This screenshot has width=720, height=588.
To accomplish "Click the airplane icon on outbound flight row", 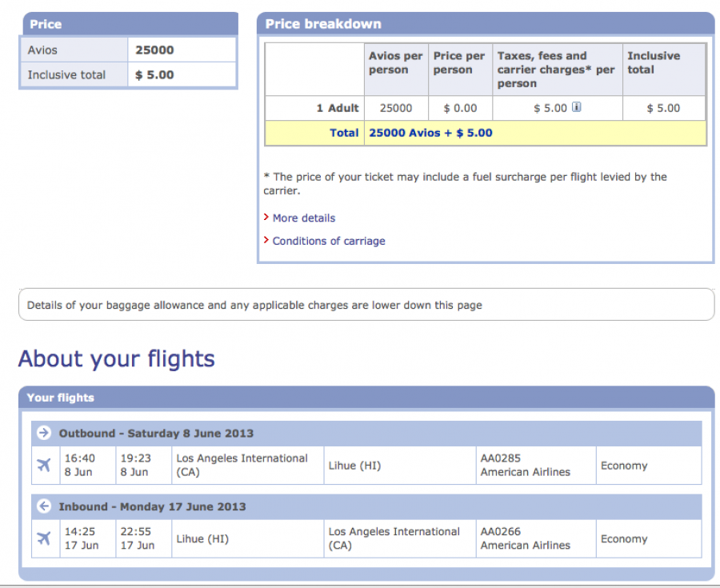I will [x=44, y=465].
